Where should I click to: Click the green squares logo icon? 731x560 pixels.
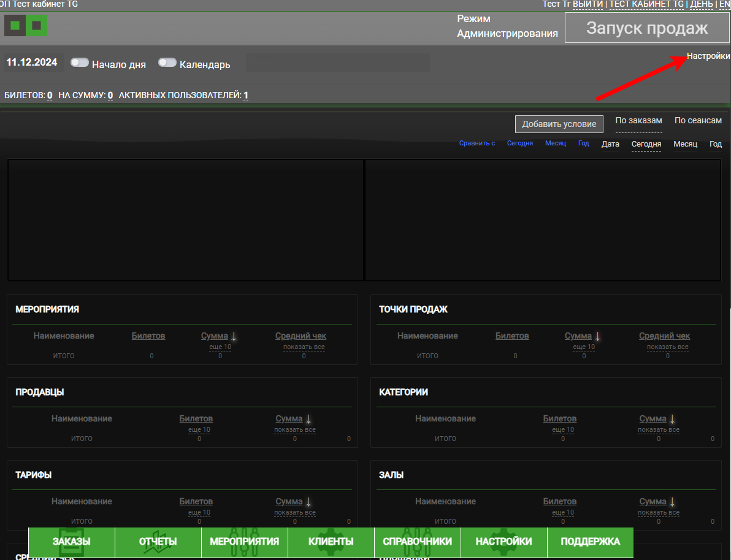[26, 26]
